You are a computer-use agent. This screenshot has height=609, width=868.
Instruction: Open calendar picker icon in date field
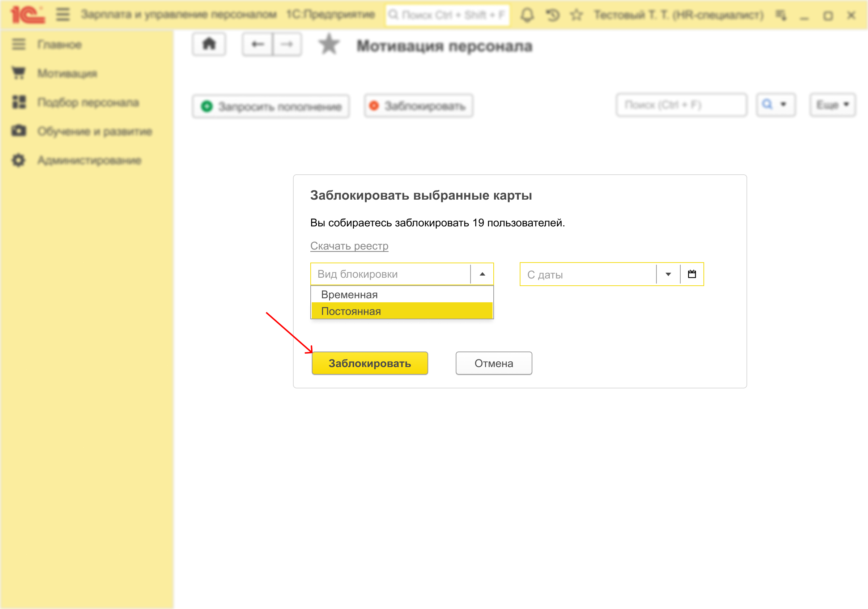[x=692, y=274]
